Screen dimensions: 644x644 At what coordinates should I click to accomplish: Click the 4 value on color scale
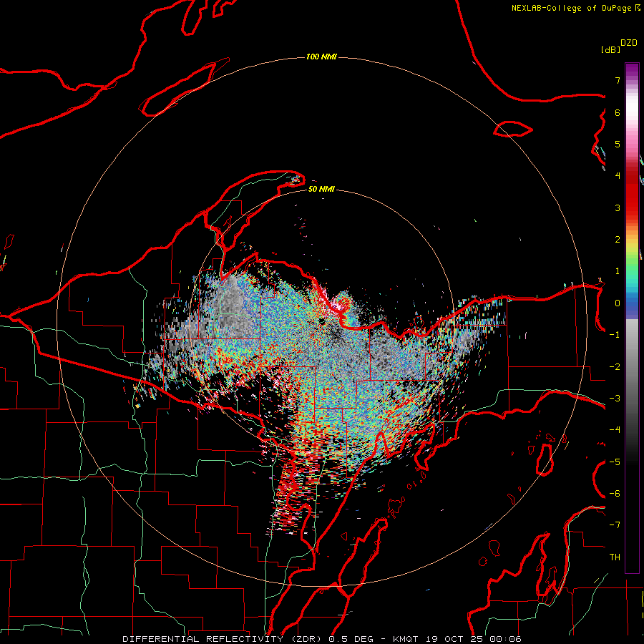click(x=618, y=176)
